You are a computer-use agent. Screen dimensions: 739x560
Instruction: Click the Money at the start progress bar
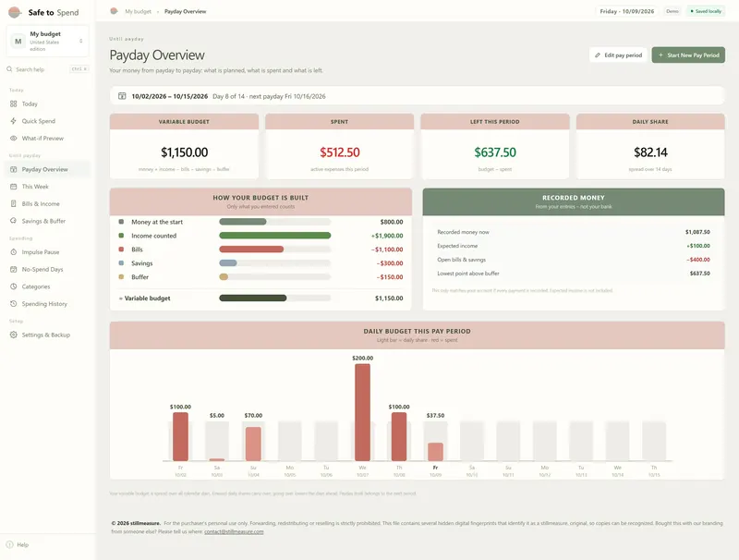(x=274, y=222)
